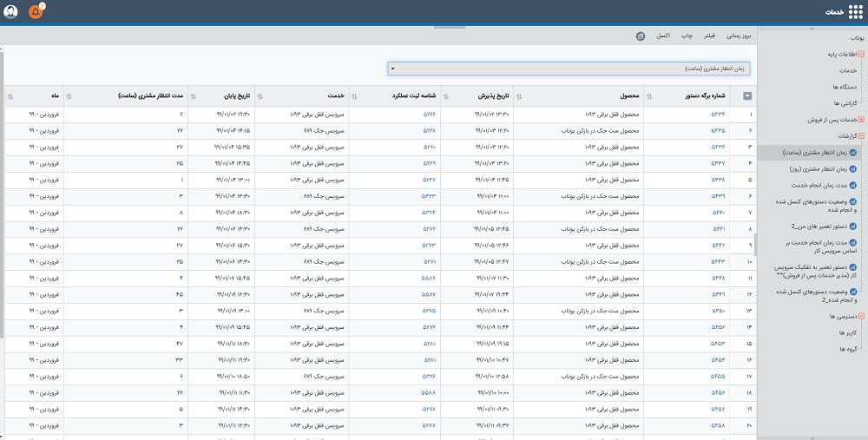Open گروه ها in sidebar
The image size is (868, 440).
(x=848, y=349)
